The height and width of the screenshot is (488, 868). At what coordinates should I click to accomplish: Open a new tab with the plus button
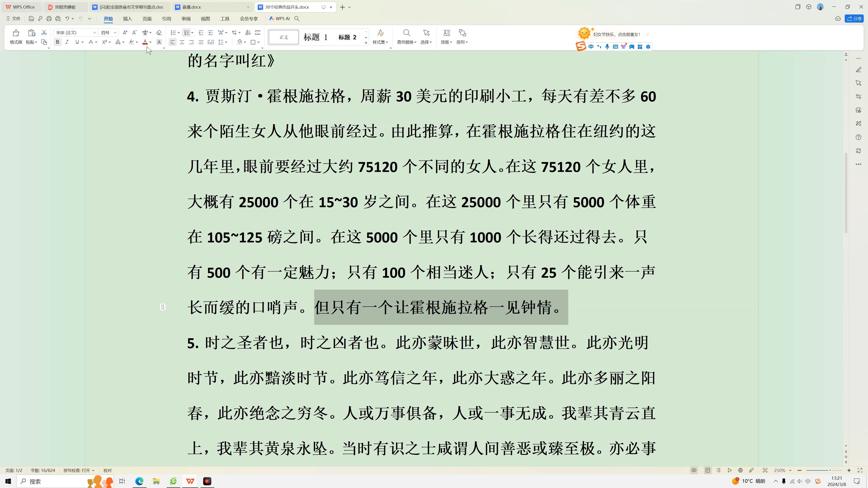click(342, 7)
